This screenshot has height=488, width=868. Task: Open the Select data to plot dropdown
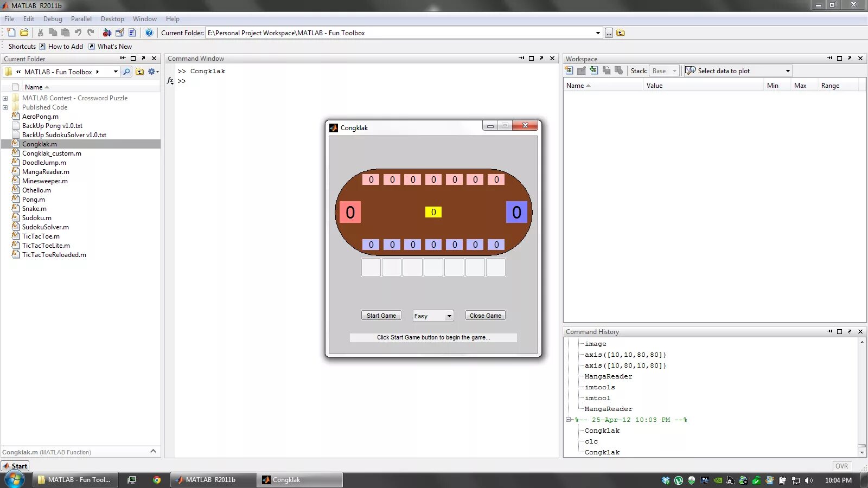[788, 71]
